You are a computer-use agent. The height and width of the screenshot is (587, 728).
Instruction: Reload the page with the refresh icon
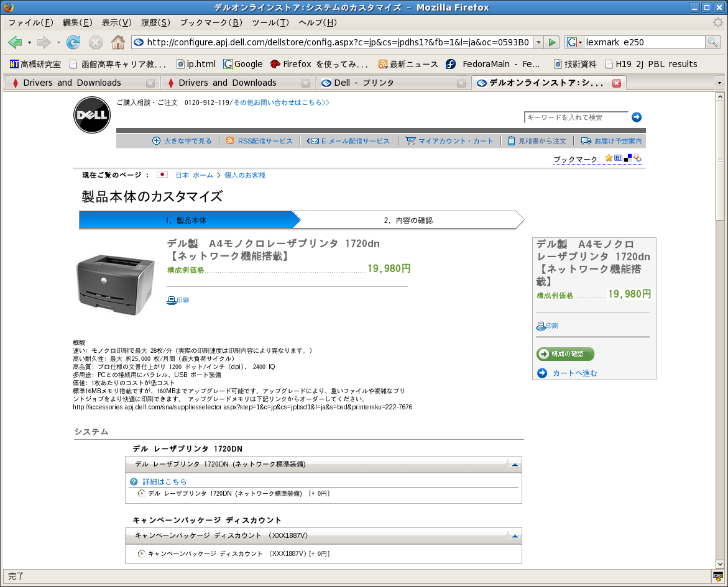73,42
